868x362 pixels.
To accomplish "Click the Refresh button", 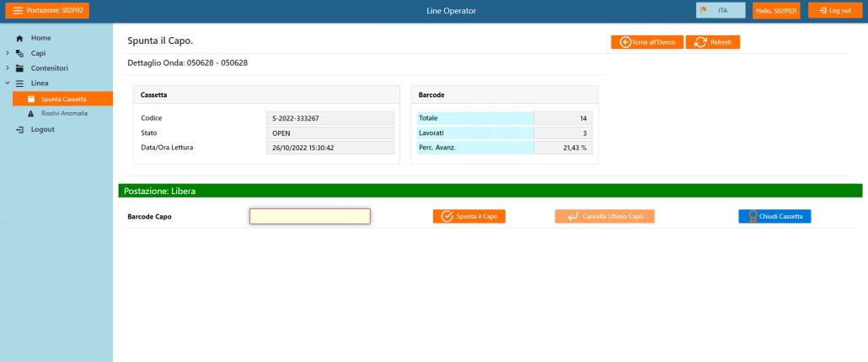I will (x=713, y=42).
